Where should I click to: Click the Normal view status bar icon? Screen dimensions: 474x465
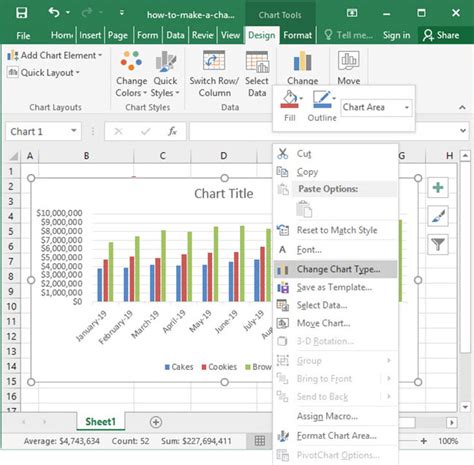(x=260, y=441)
